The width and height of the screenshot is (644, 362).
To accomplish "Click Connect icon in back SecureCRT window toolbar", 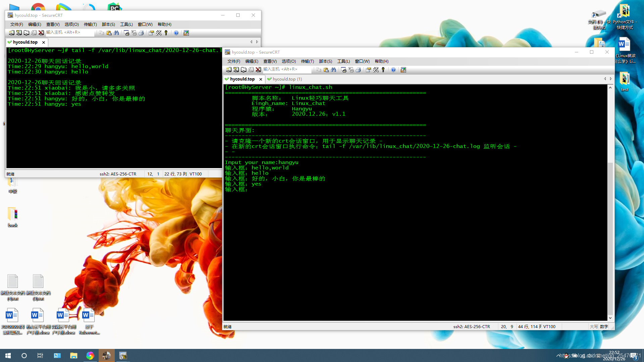I will coord(12,33).
